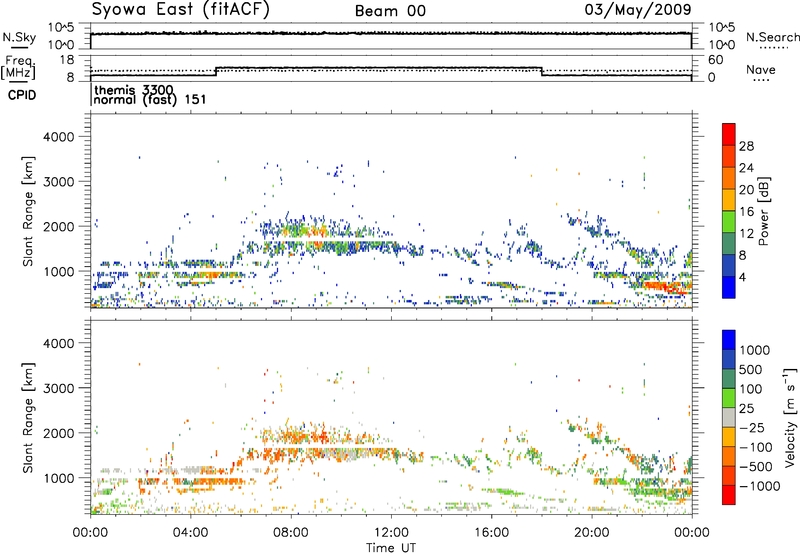Click the power panel 'Slant Range [km]' label
This screenshot has width=800, height=554.
coord(28,211)
